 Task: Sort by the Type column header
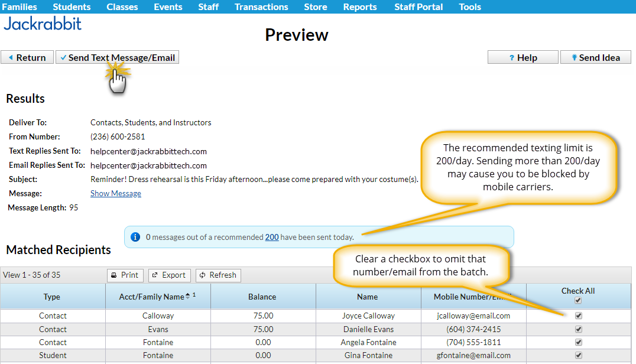53,297
